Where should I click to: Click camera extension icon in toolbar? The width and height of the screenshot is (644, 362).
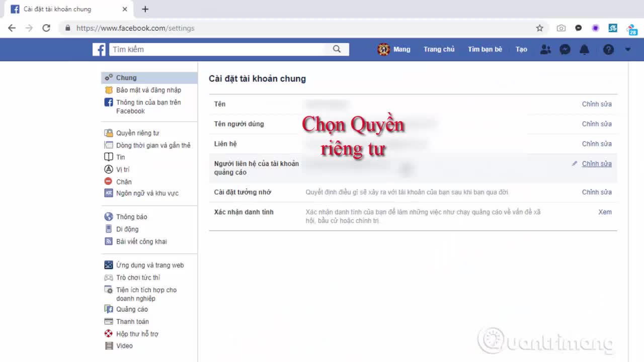(x=561, y=28)
